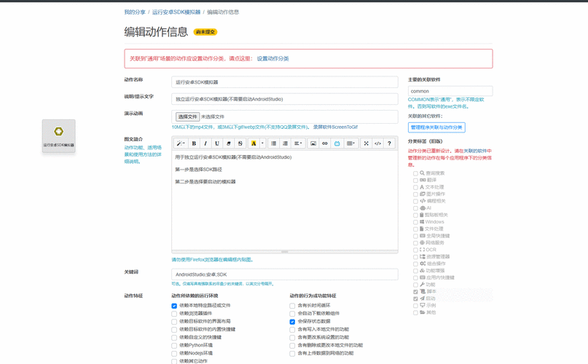Click the common software input field
Screen dimensions: 588x364
click(450, 91)
